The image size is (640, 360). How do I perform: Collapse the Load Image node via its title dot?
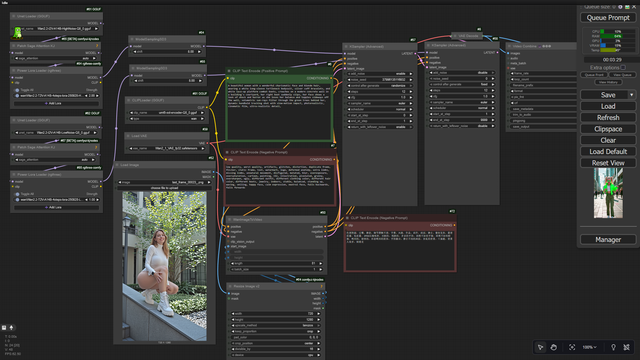coord(118,165)
